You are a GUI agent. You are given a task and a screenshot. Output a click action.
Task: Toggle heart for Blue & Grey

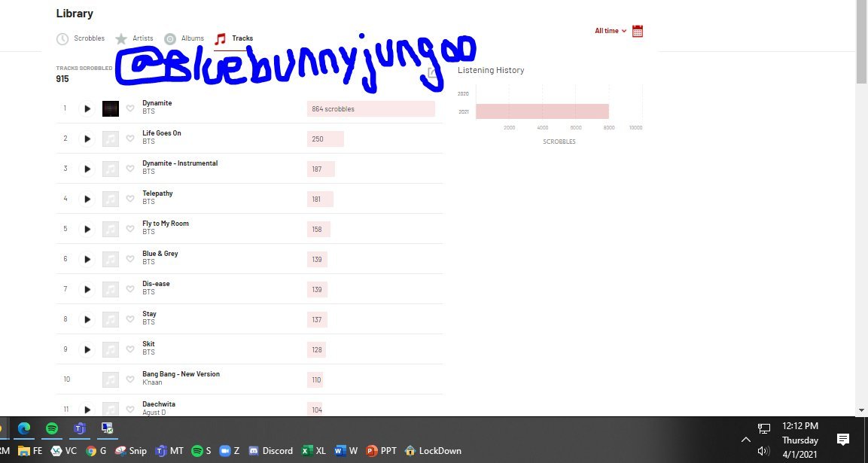coord(130,259)
